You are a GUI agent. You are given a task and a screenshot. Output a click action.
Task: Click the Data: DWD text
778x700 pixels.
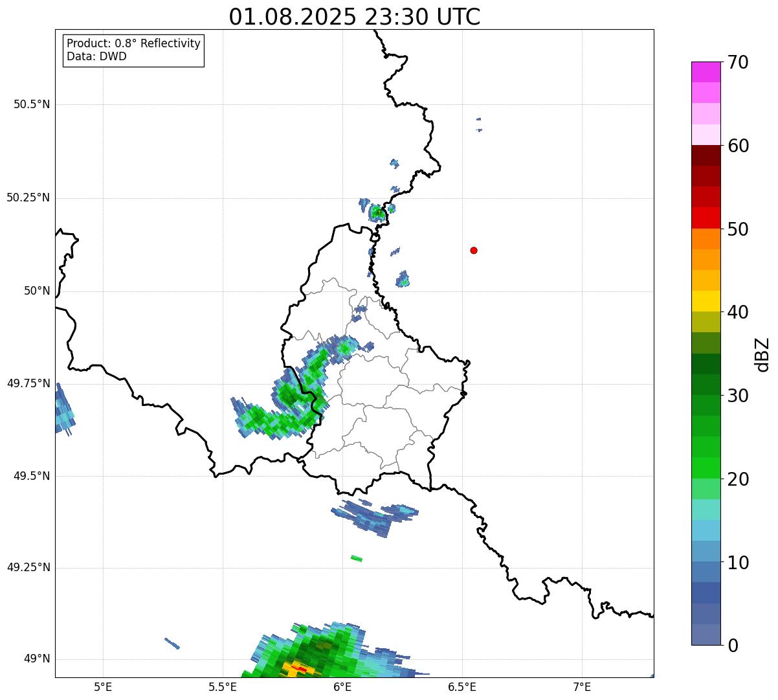pyautogui.click(x=96, y=56)
